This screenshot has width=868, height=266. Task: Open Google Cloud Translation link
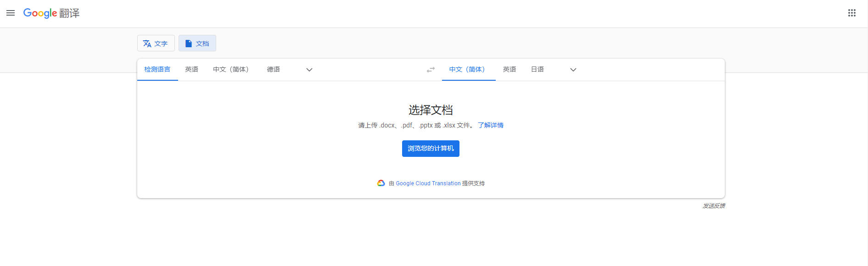point(428,183)
